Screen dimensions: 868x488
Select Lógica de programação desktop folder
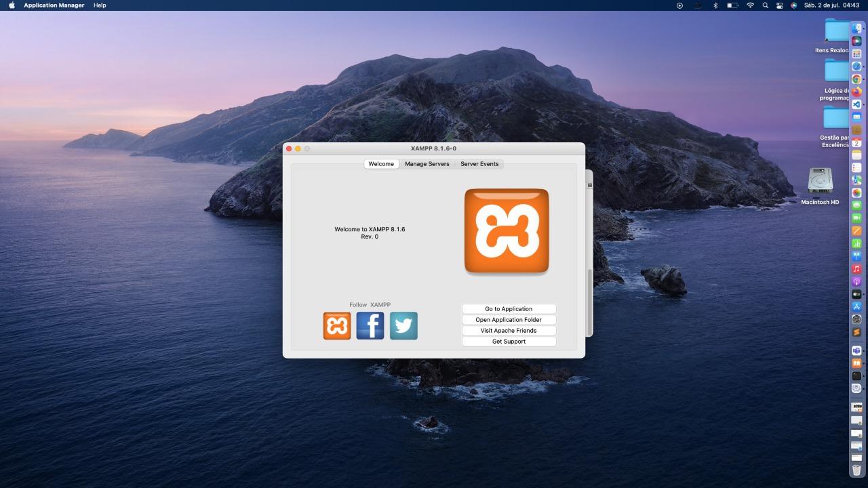pos(835,80)
